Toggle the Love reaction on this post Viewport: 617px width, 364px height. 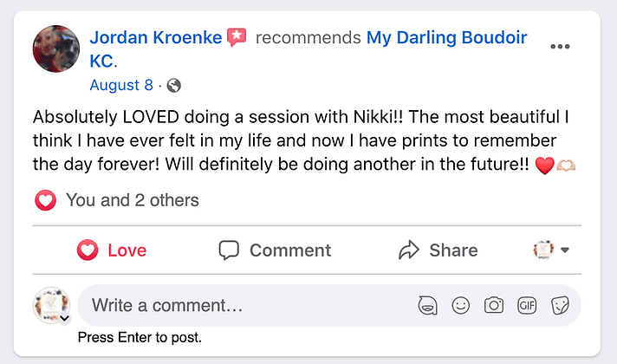click(x=112, y=250)
